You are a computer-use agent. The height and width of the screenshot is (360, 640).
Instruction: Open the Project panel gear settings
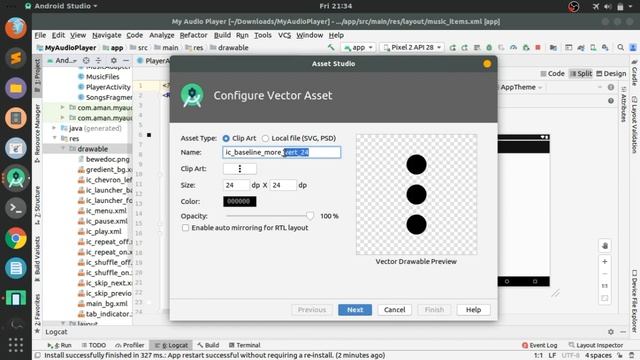coord(113,60)
